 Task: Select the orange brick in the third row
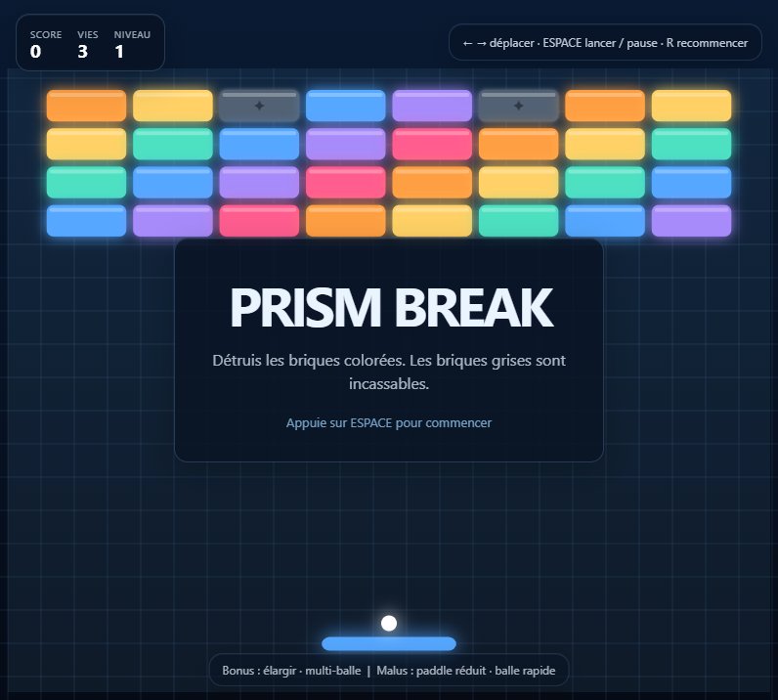click(x=432, y=182)
